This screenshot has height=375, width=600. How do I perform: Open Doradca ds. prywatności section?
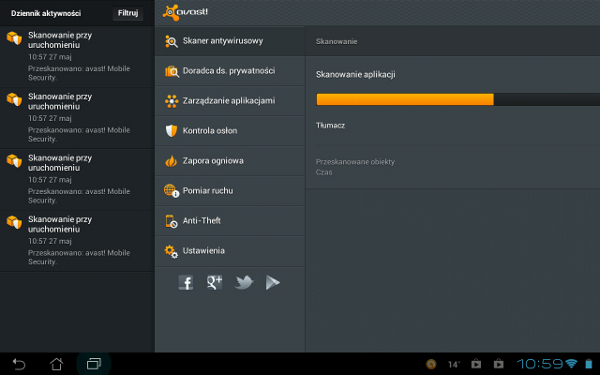pyautogui.click(x=230, y=71)
